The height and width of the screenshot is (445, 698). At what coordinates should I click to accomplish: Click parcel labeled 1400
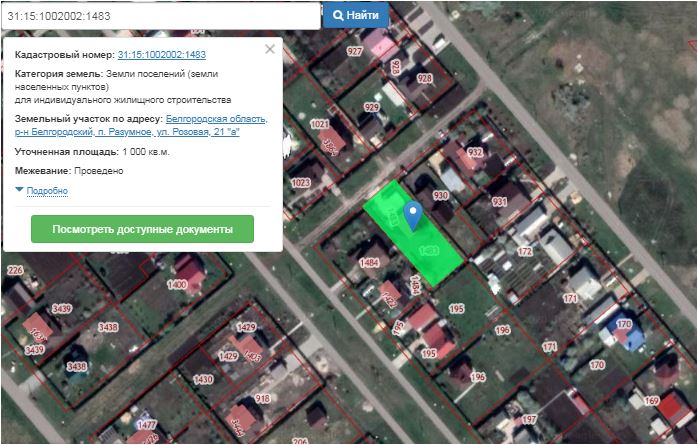tap(177, 285)
